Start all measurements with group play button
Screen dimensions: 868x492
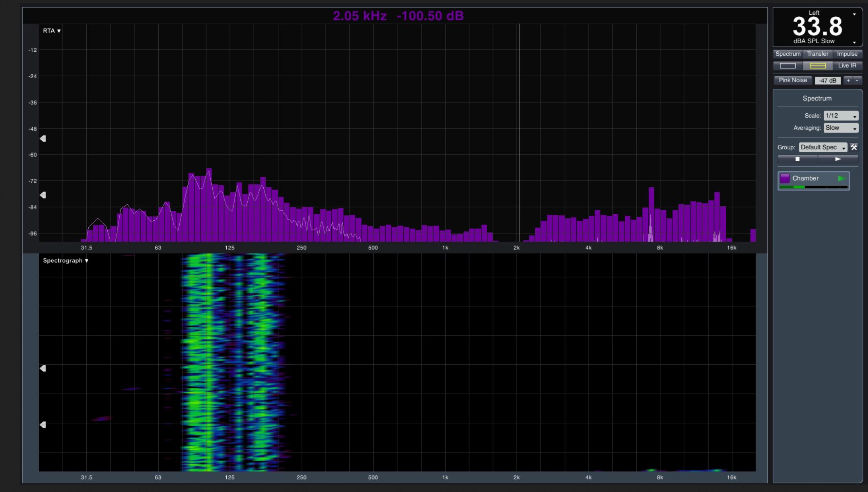click(838, 159)
